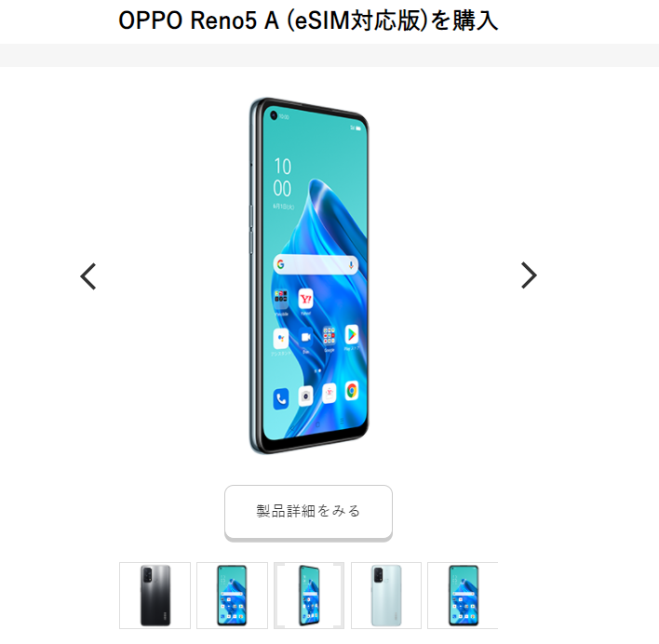Click the 10 00 clock widget
659x644 pixels.
click(282, 178)
